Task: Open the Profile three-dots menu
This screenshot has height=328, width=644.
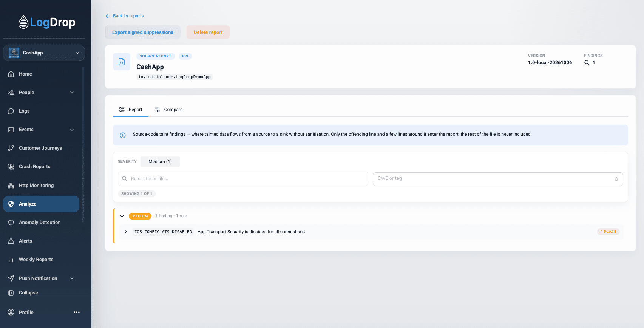Action: pyautogui.click(x=77, y=312)
